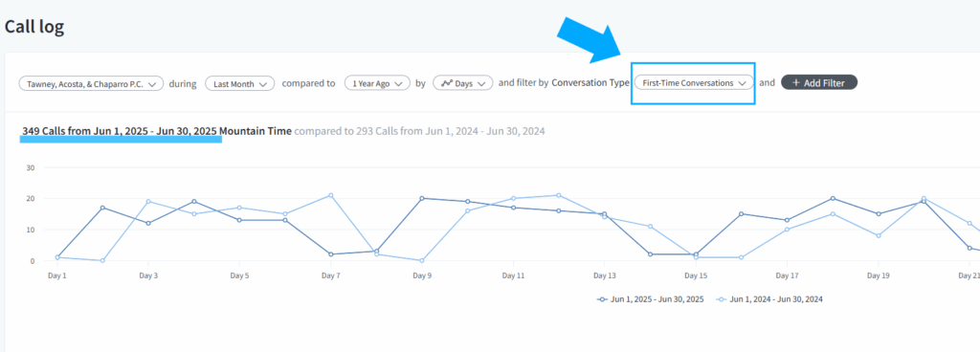Click the Day 12 light-line data point at 21
The image size is (980, 352).
coord(558,195)
